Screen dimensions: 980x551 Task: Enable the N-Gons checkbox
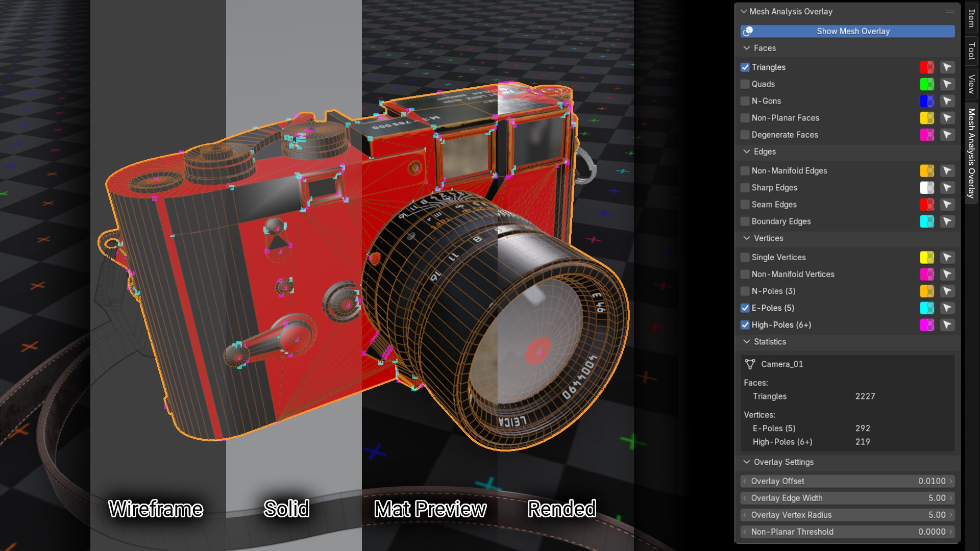tap(745, 101)
